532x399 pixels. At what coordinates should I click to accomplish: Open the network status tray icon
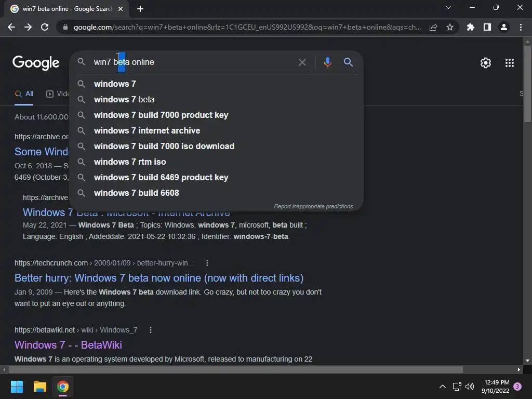pyautogui.click(x=457, y=387)
